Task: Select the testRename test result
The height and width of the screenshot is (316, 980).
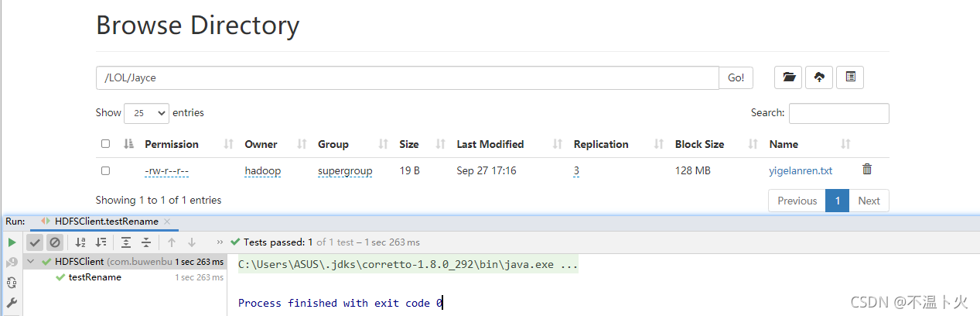Action: [95, 277]
